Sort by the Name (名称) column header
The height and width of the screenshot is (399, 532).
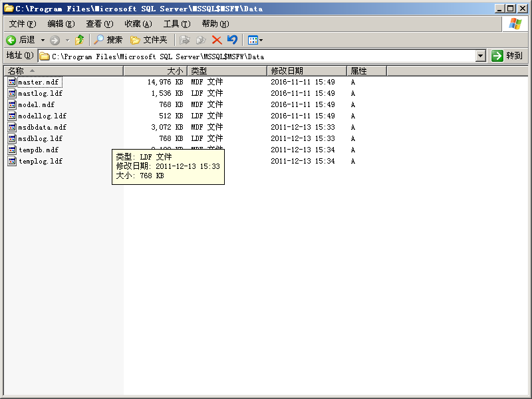[63, 71]
